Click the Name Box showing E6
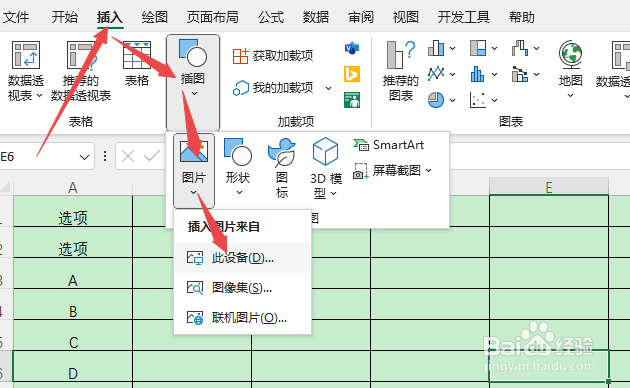630x388 pixels. (38, 156)
